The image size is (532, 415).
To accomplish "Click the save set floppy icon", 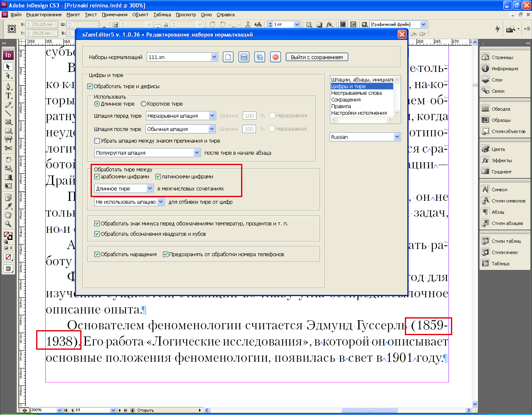I will tap(244, 57).
